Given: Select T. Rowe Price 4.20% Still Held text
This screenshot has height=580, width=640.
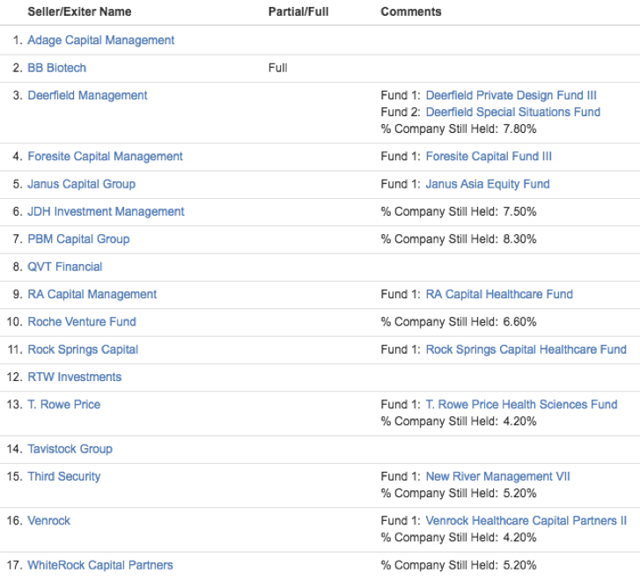Looking at the screenshot, I should (458, 421).
